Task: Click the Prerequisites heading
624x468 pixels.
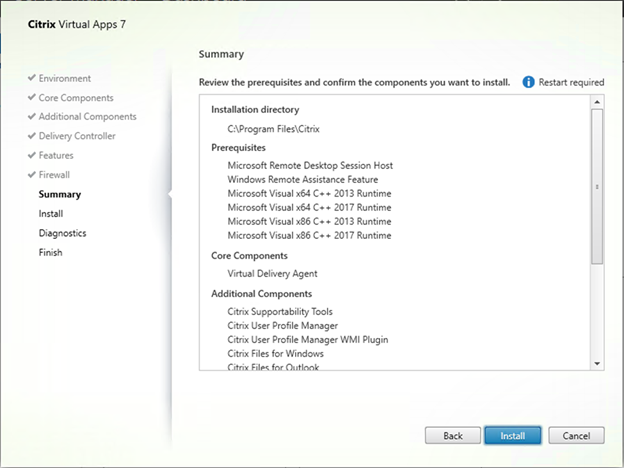Action: click(x=238, y=148)
